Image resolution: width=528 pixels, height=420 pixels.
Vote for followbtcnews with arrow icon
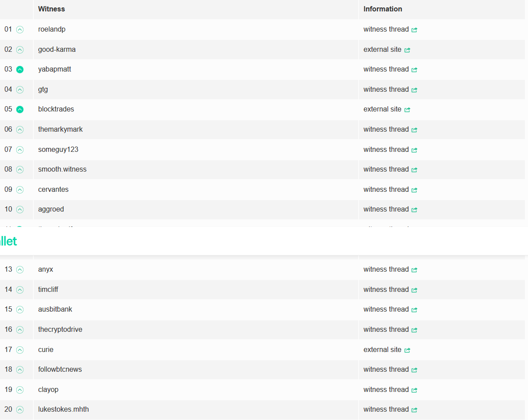(20, 370)
